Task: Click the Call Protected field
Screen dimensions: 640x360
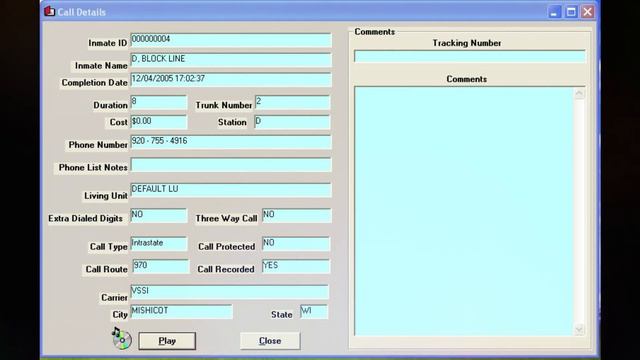Action: 296,244
